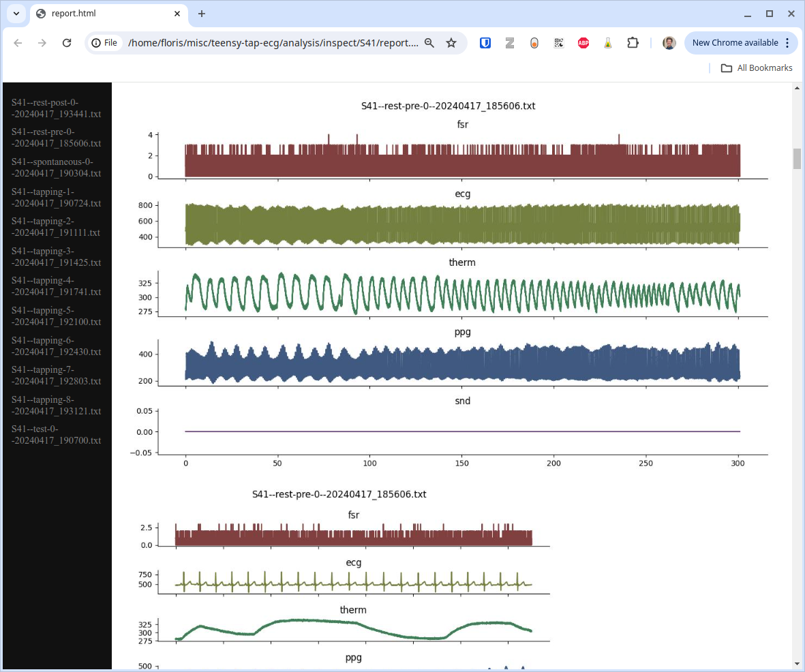The width and height of the screenshot is (805, 672).
Task: Open S41--rest-pre-0 file link in sidebar
Action: (56, 138)
